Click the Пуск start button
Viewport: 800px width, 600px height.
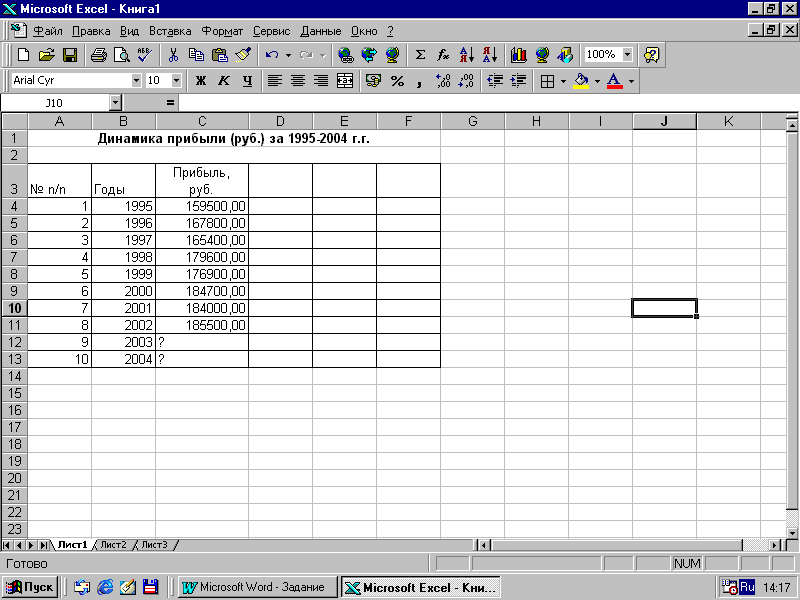click(x=31, y=587)
